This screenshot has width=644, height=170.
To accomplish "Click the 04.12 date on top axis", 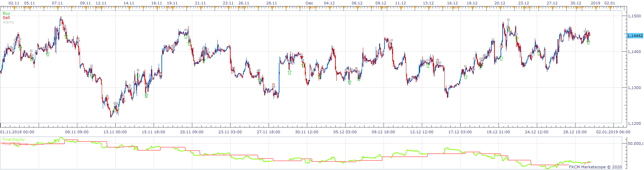I will (x=329, y=3).
